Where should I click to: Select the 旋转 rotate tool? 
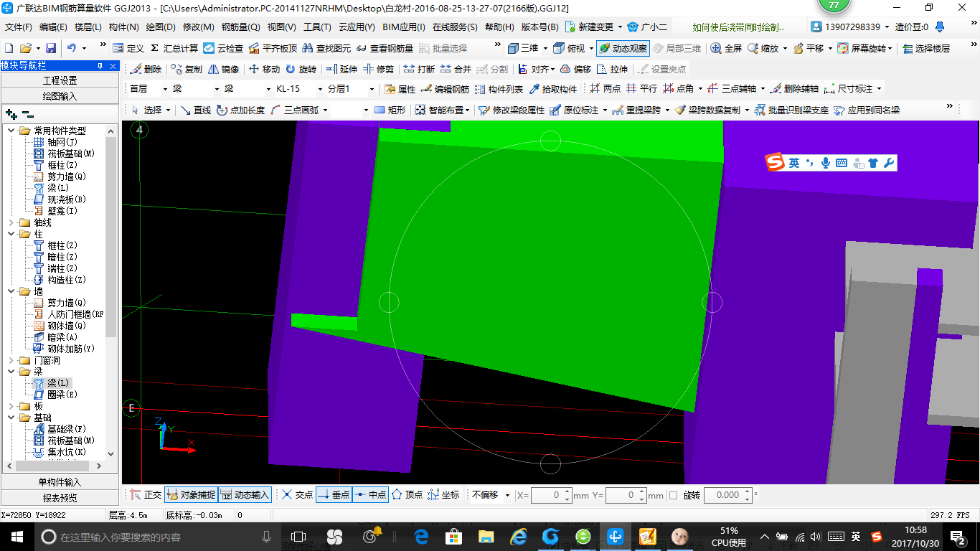(301, 70)
